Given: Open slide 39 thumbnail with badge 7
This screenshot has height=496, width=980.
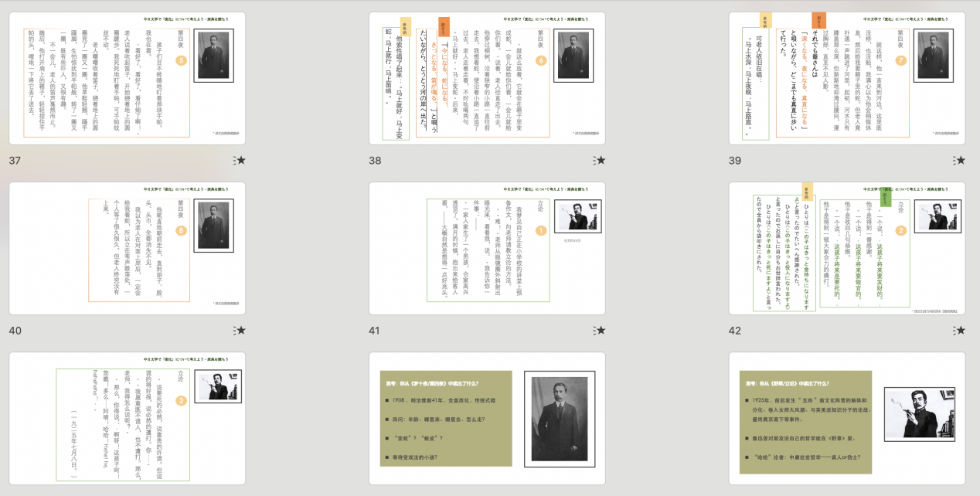Looking at the screenshot, I should (x=847, y=78).
